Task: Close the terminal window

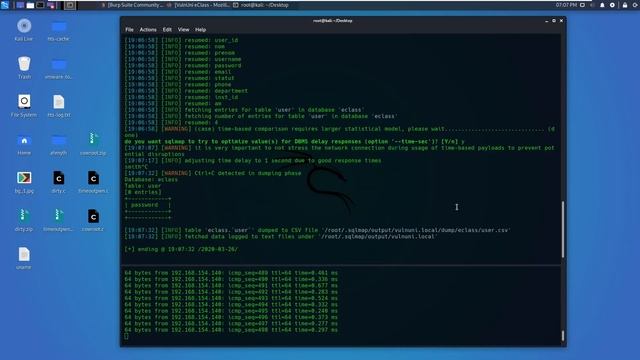Action: pos(561,20)
